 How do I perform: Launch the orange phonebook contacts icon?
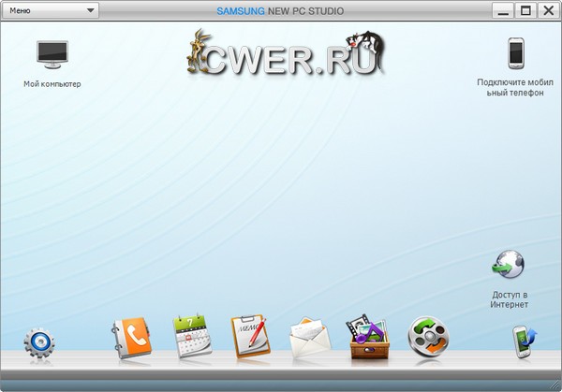tap(129, 338)
